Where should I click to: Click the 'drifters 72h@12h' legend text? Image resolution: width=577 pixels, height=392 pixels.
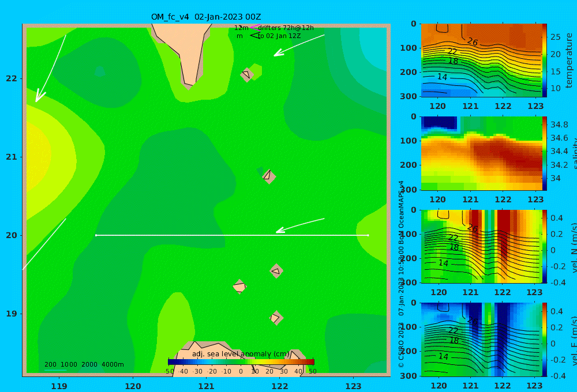click(286, 28)
